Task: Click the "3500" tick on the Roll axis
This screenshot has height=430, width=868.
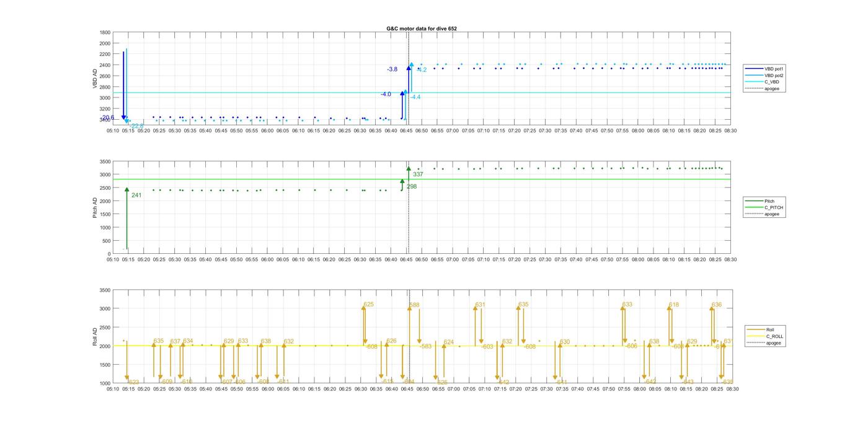Action: (105, 290)
